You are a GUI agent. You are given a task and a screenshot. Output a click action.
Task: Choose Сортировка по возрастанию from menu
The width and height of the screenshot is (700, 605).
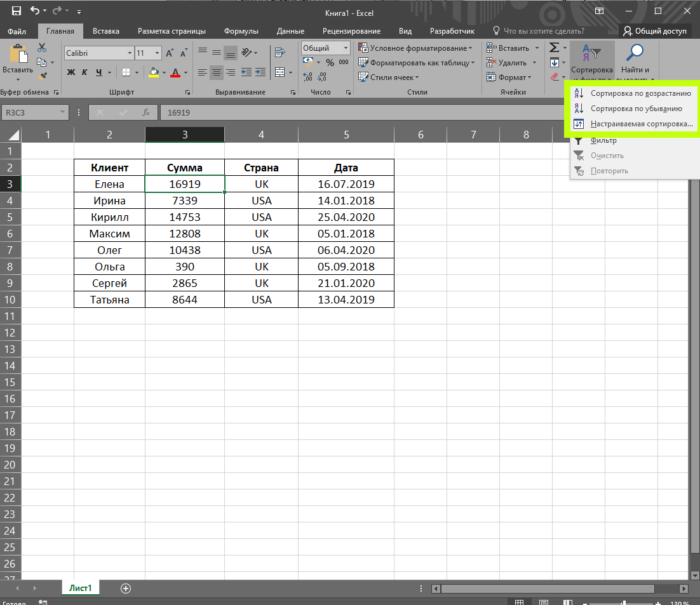click(x=640, y=93)
